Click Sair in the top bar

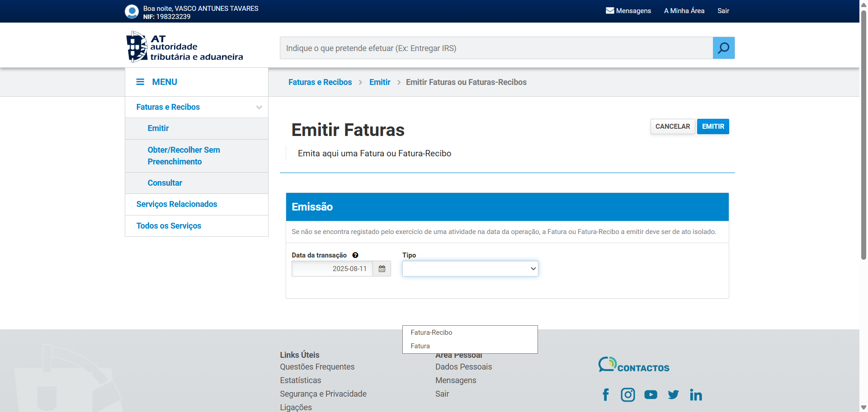tap(723, 11)
